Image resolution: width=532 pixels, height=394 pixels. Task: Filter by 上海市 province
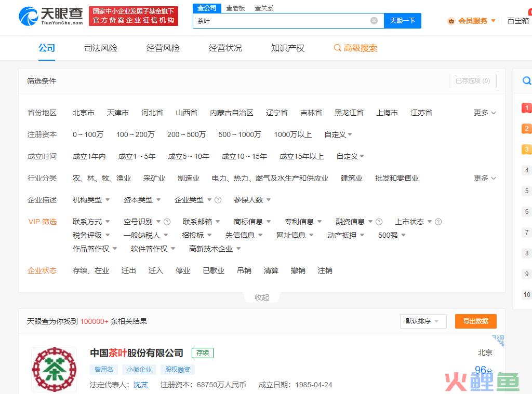[x=387, y=113]
